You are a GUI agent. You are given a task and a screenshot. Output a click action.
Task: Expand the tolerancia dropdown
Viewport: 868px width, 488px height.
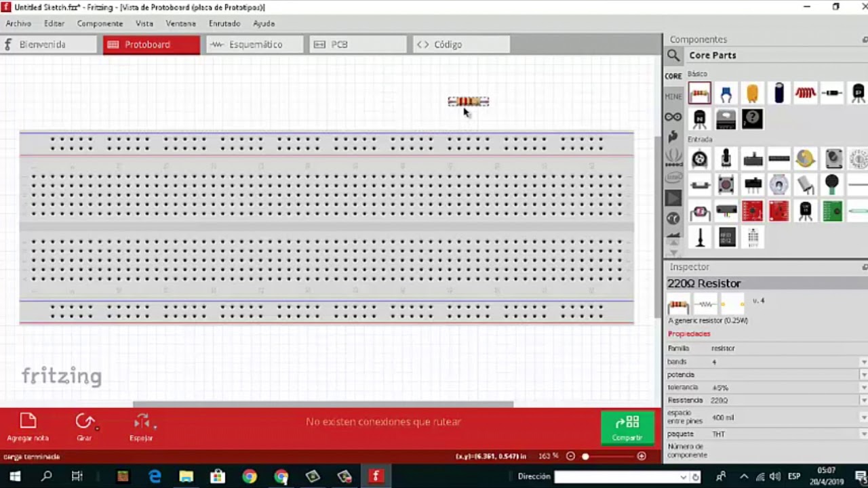[x=864, y=388]
